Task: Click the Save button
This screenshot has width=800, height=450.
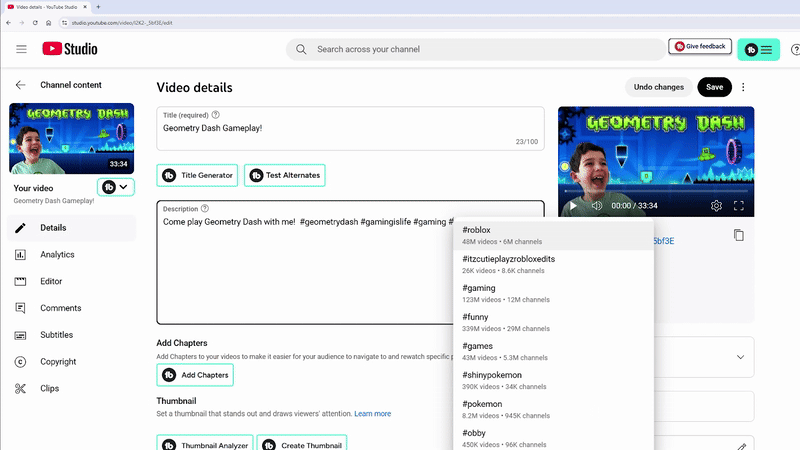Action: (x=714, y=87)
